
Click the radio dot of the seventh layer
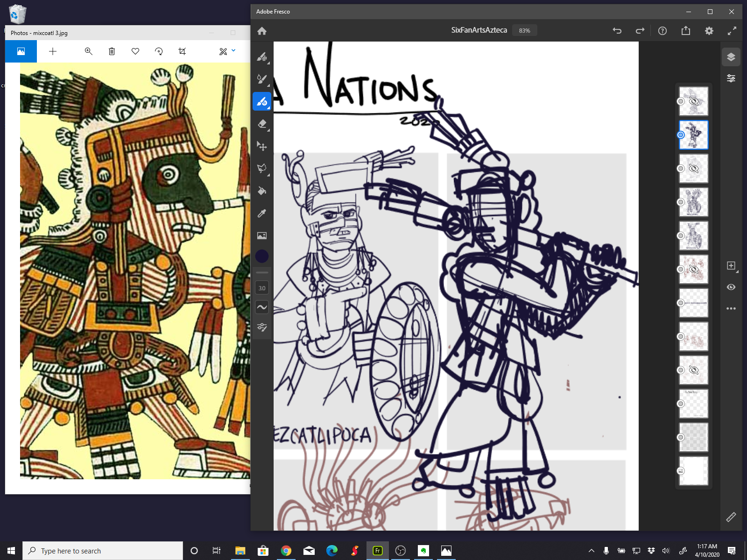click(681, 303)
